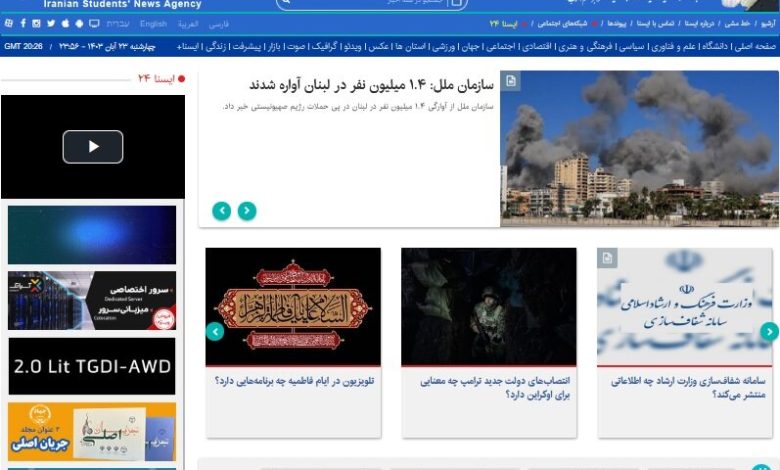Viewport: 780px width, 470px height.
Task: Open ISNA's Twitter icon
Action: tap(51, 23)
